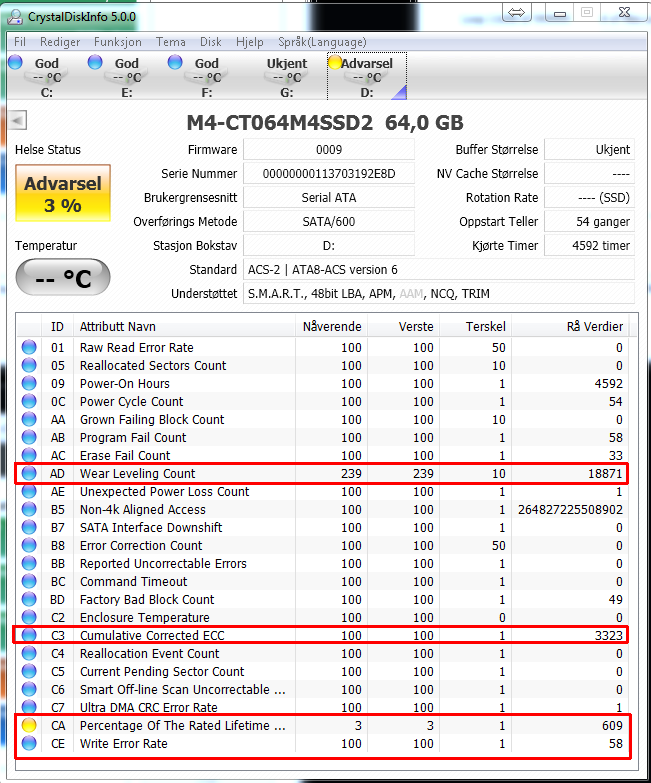This screenshot has height=783, width=651.
Task: Click the Advarsel 3 % health status button
Action: 63,193
